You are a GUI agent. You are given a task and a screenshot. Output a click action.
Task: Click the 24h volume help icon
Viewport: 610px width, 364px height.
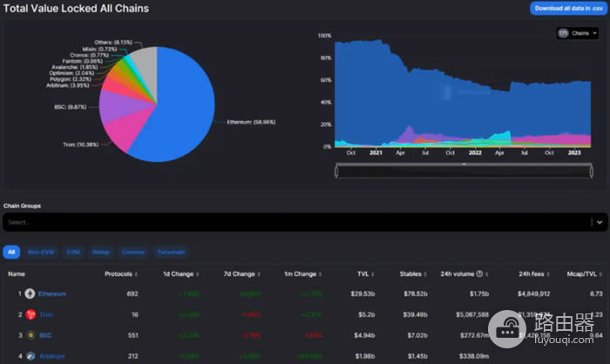pyautogui.click(x=479, y=273)
